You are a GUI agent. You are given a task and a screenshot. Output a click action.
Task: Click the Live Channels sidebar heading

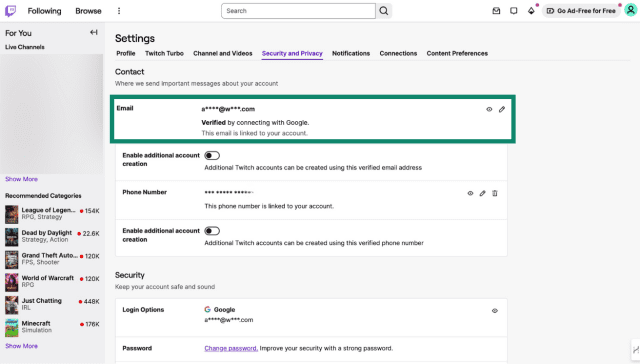[x=25, y=47]
